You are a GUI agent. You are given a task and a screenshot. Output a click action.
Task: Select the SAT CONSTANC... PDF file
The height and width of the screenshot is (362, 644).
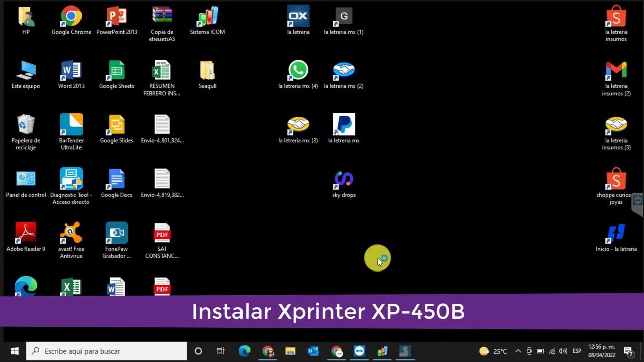coord(162,241)
